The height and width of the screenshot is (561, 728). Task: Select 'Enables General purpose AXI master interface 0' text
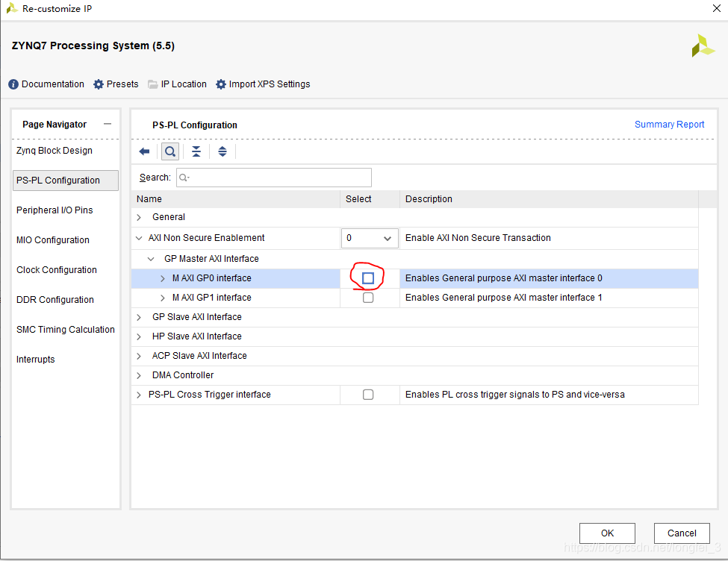coord(504,278)
